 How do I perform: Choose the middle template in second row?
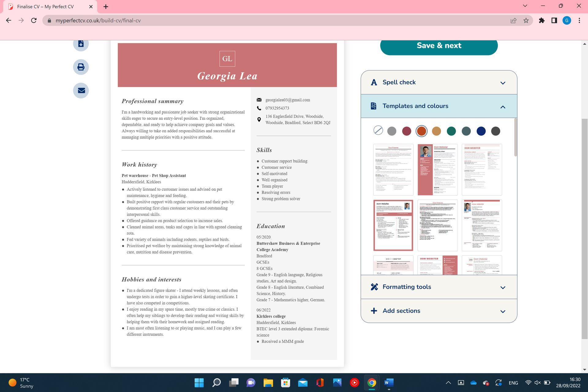tap(438, 225)
